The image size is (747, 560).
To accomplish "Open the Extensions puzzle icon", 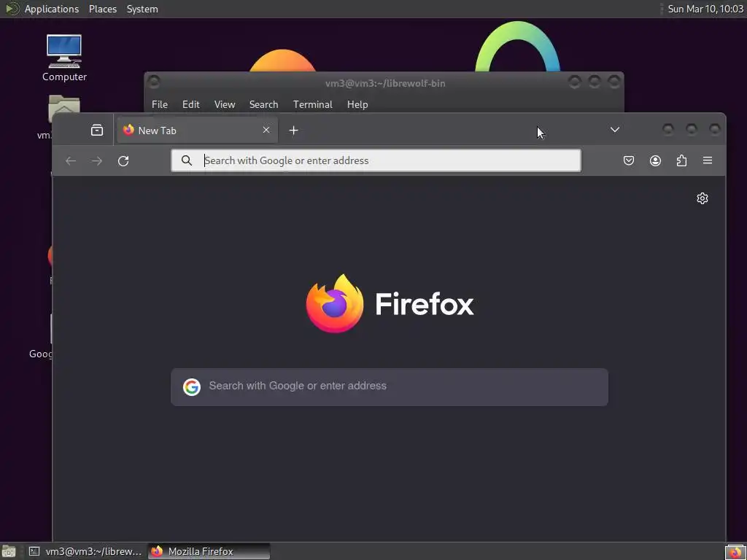I will (x=681, y=160).
